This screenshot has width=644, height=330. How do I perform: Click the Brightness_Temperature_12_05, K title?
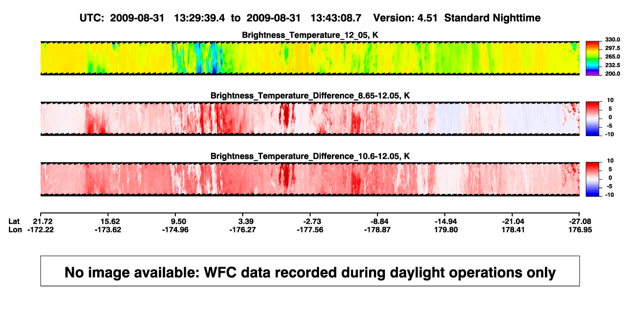310,35
